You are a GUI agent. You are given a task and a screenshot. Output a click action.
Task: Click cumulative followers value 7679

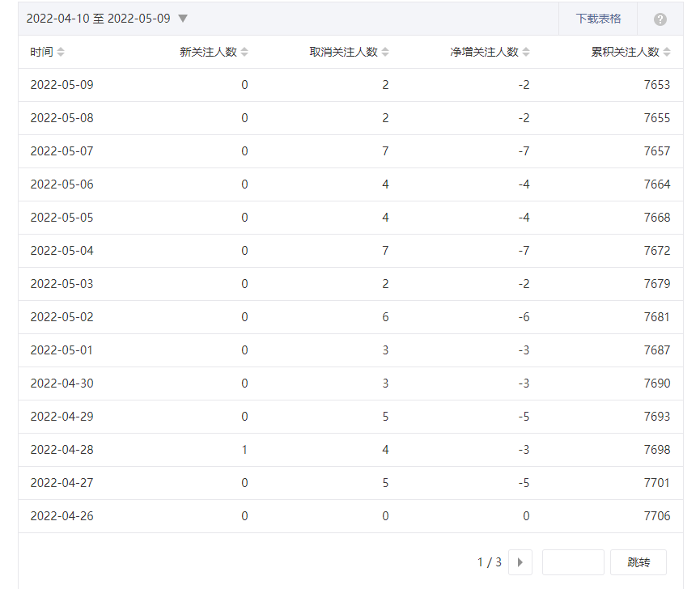pos(656,284)
